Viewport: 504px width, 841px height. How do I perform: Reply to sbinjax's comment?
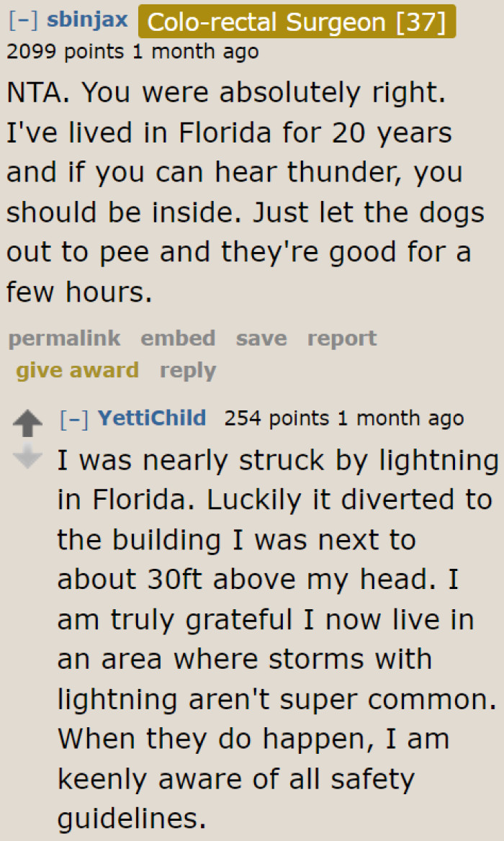[x=188, y=370]
